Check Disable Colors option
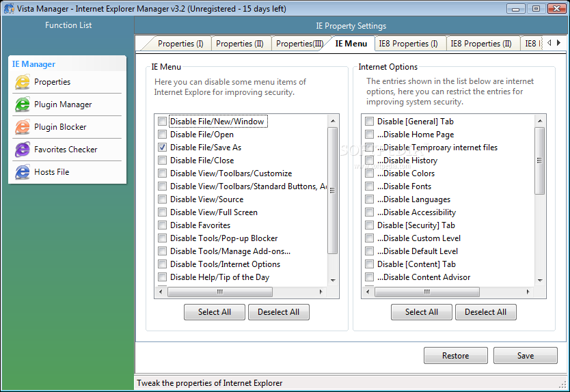Image resolution: width=570 pixels, height=392 pixels. click(x=369, y=173)
